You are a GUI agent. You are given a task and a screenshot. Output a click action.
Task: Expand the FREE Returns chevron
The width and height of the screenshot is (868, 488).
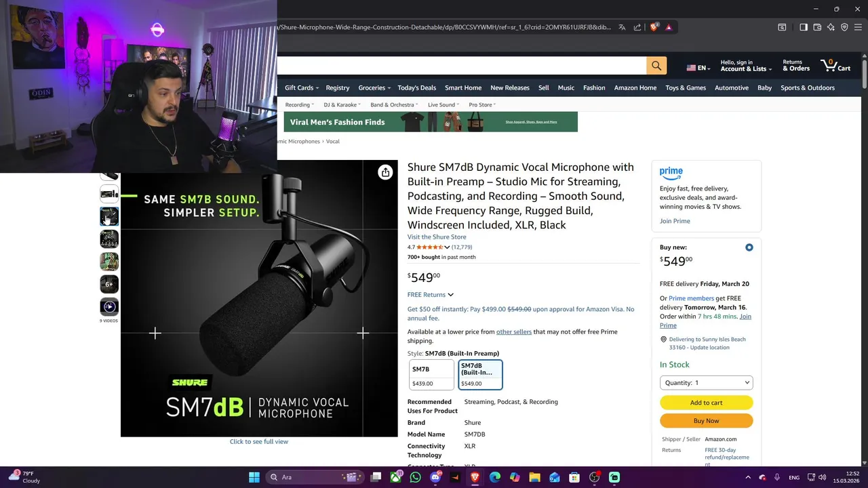point(450,295)
